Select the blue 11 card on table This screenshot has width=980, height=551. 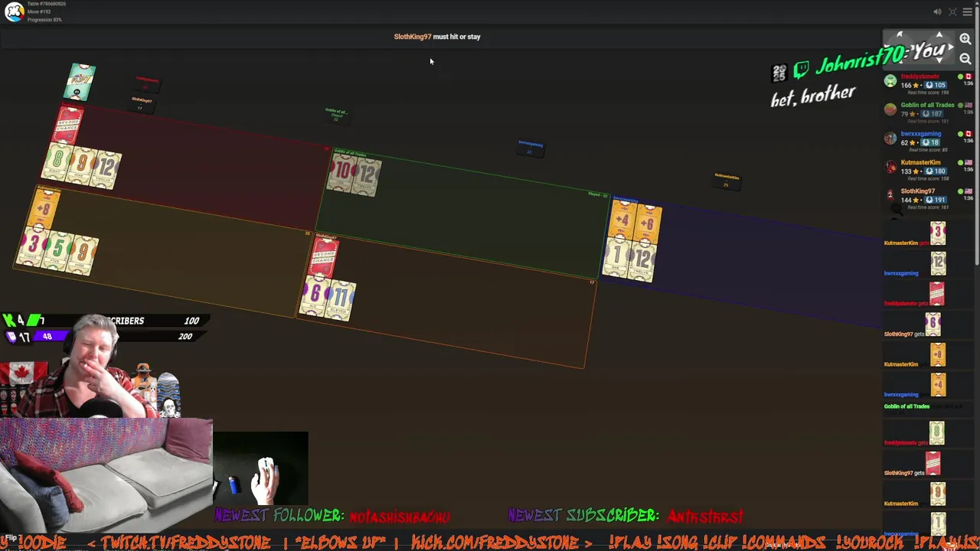point(341,301)
